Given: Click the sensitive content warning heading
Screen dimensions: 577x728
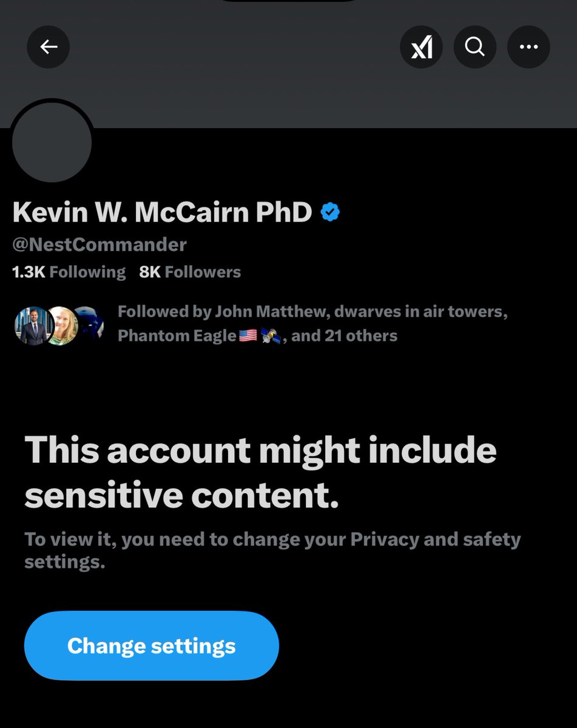Looking at the screenshot, I should click(260, 473).
